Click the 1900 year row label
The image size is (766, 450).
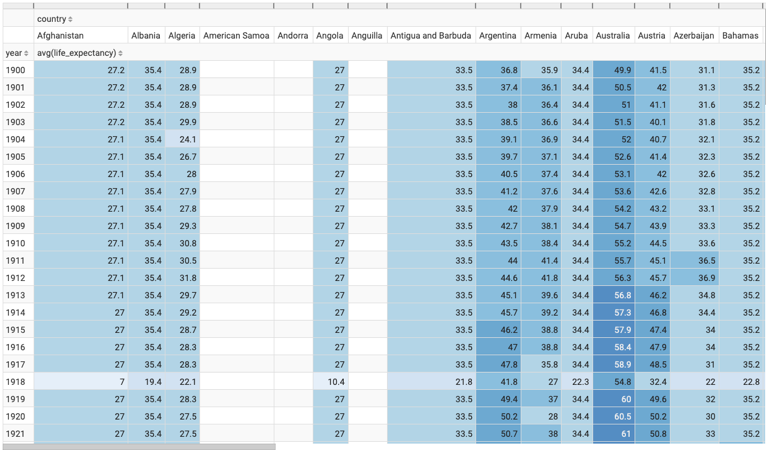(x=16, y=70)
